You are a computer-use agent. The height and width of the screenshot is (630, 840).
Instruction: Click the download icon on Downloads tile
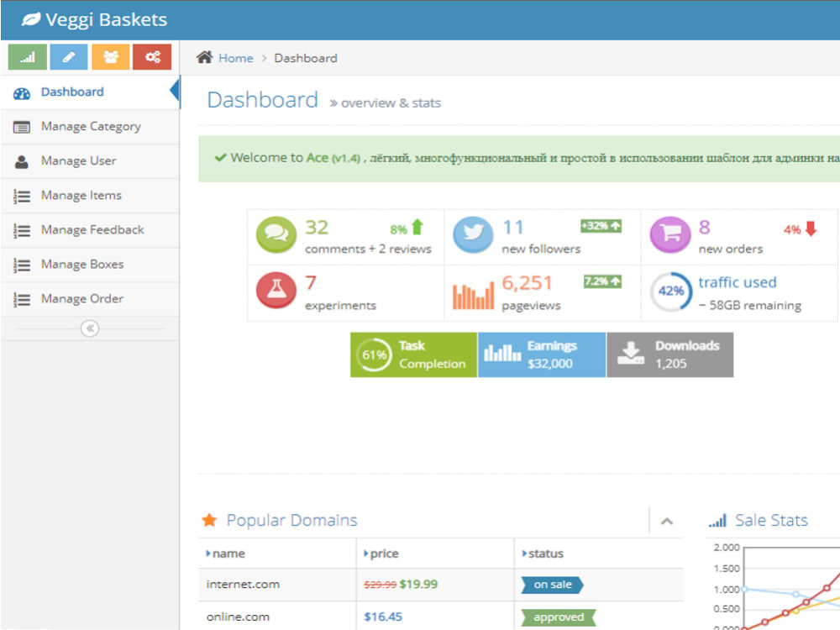[631, 353]
